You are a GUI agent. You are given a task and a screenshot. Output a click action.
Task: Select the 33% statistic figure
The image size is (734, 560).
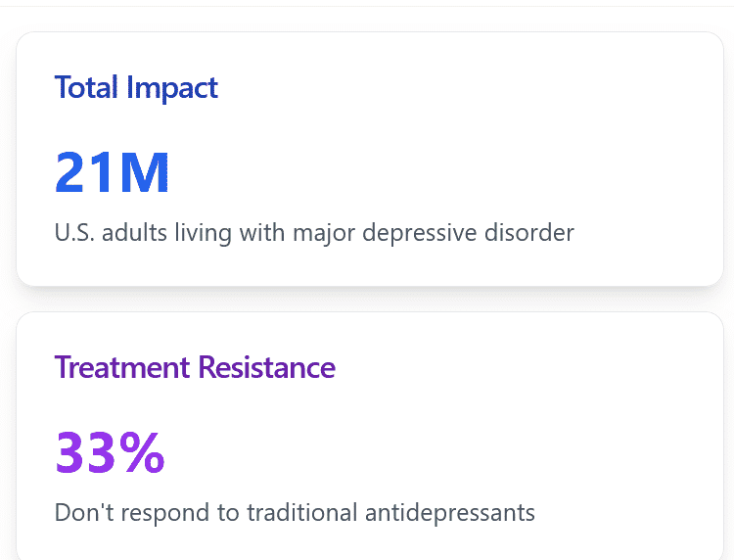click(x=110, y=452)
